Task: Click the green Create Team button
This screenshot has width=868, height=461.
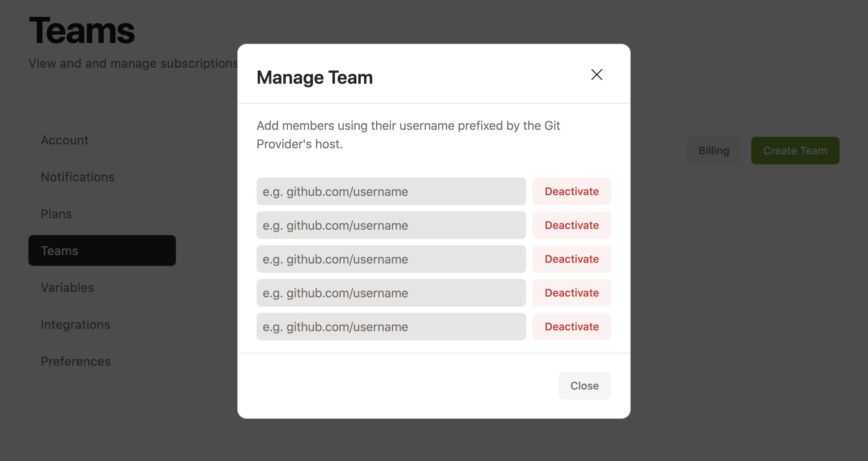Action: [795, 151]
